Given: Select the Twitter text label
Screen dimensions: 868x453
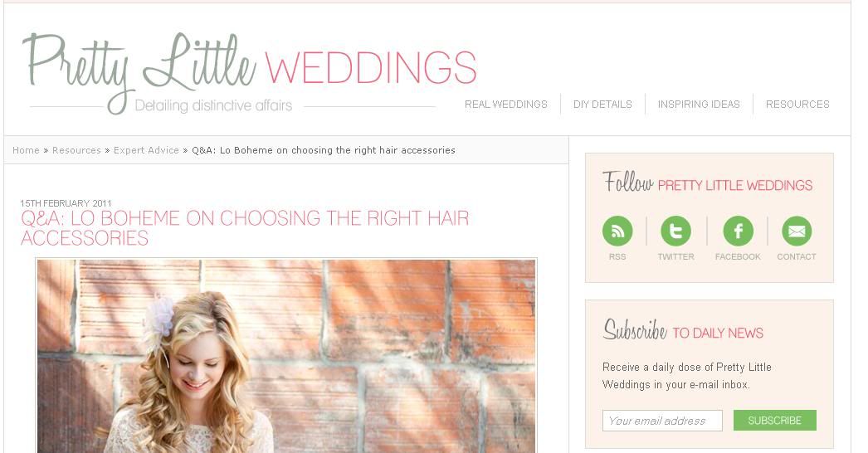Looking at the screenshot, I should 676,257.
